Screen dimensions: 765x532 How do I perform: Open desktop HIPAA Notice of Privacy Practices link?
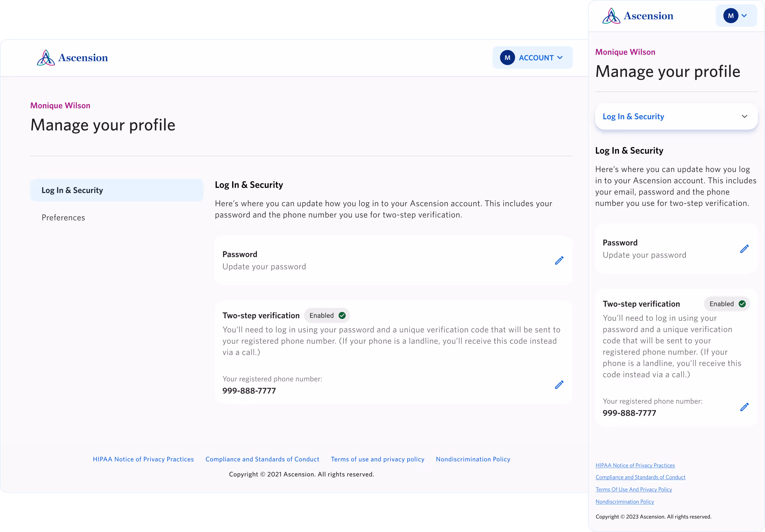(x=143, y=459)
